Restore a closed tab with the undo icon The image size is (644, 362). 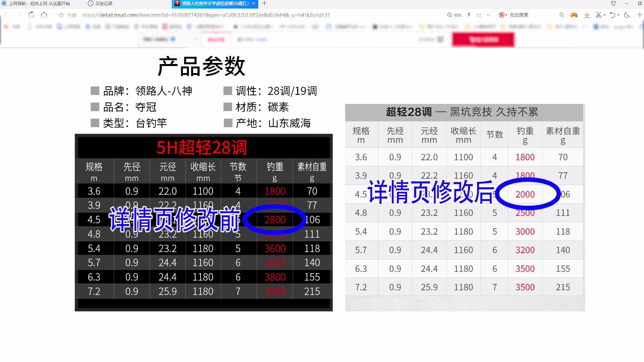613,15
